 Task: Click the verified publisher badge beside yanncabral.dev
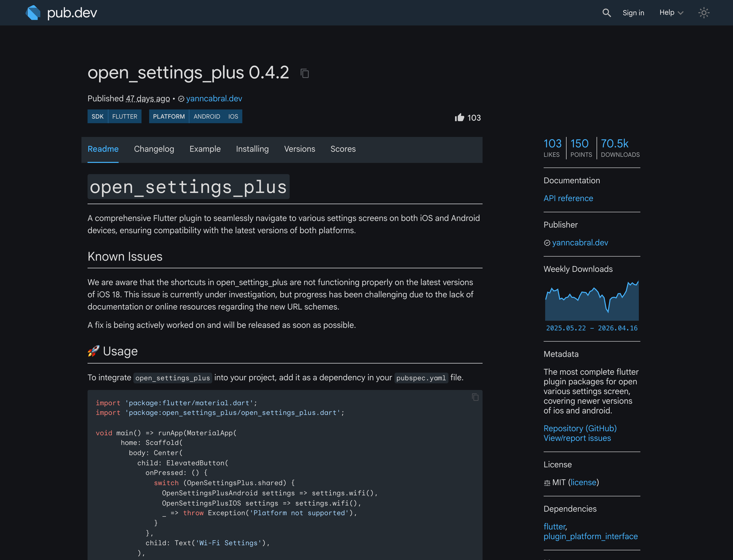pos(181,99)
